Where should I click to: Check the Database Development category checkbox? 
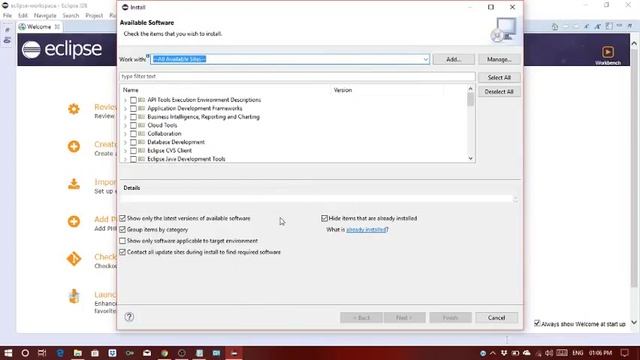pyautogui.click(x=133, y=142)
